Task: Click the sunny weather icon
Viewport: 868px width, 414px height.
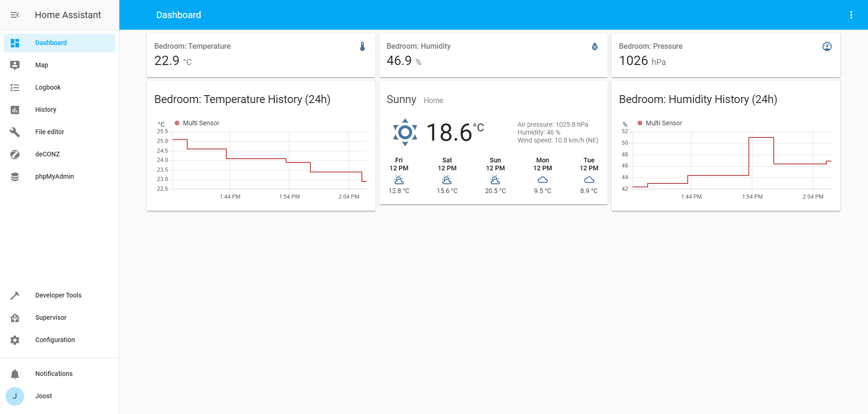Action: pos(405,132)
